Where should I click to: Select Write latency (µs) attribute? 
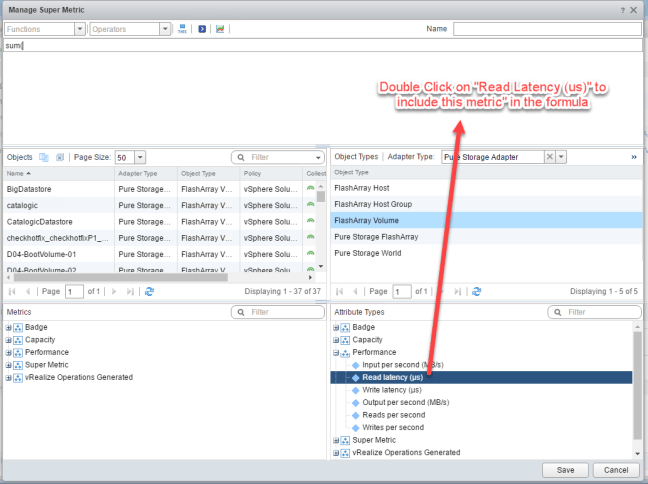tap(386, 390)
